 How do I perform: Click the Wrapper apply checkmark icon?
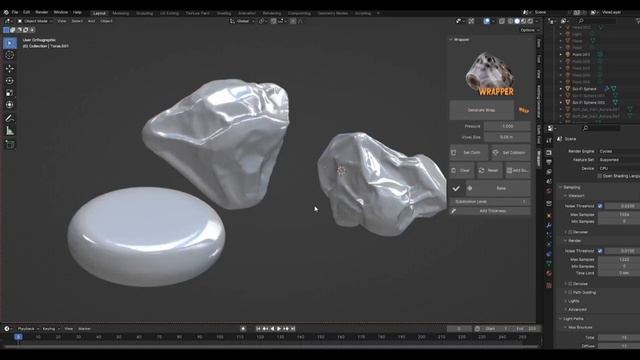(456, 188)
